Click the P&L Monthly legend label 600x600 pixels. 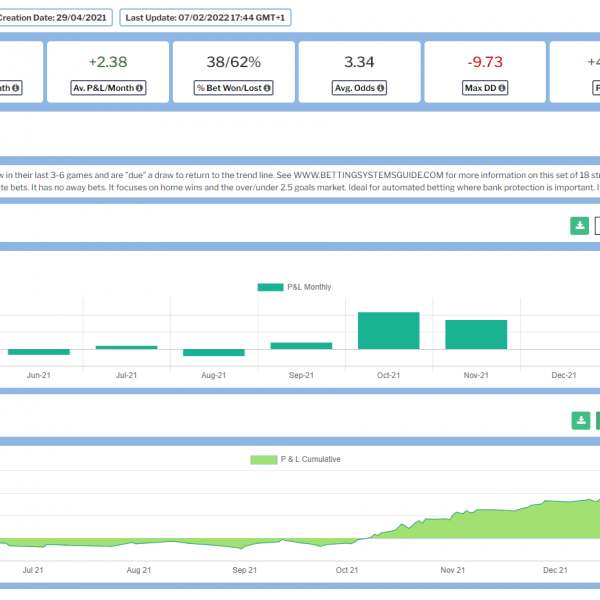tap(309, 287)
